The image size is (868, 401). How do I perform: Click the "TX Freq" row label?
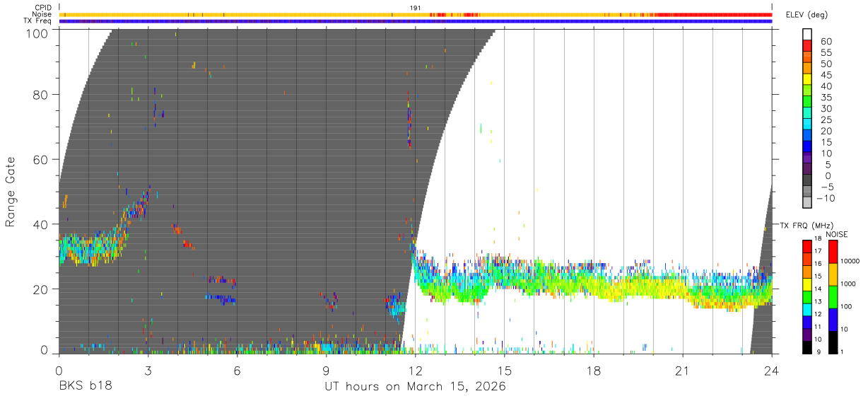pos(38,21)
